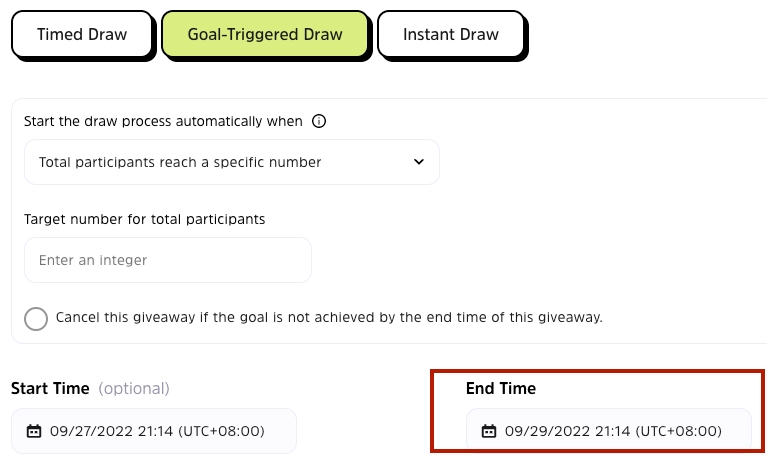
Task: Enable cancel giveaway if goal not achieved
Action: pos(36,318)
